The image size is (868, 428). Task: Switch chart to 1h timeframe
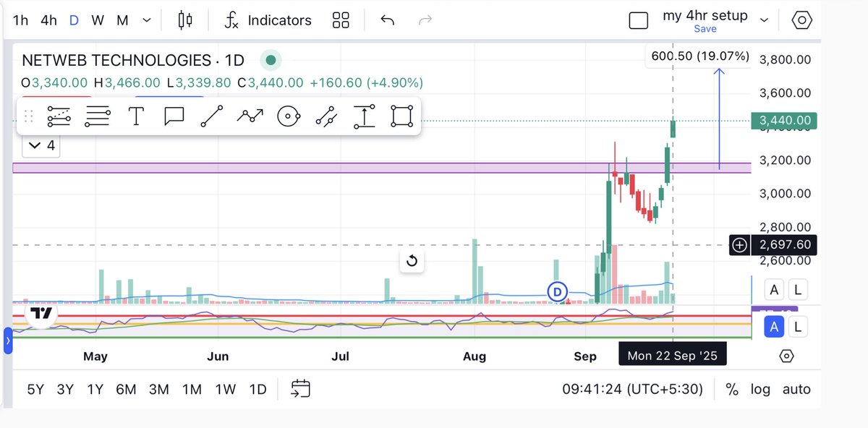[x=21, y=20]
